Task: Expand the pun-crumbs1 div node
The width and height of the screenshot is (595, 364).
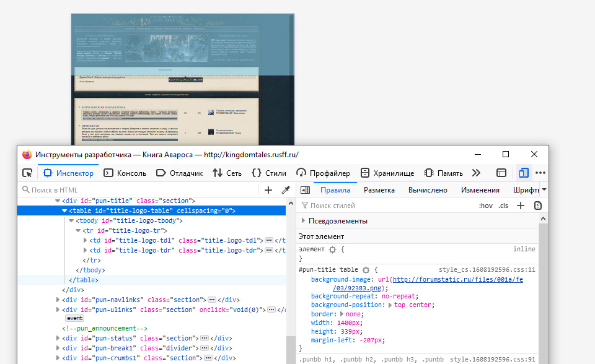Action: click(58, 358)
